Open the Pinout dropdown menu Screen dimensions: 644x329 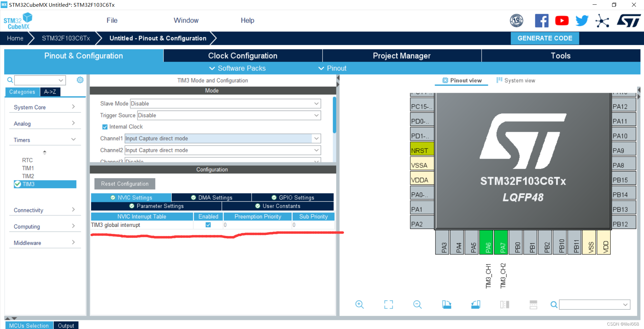tap(332, 68)
